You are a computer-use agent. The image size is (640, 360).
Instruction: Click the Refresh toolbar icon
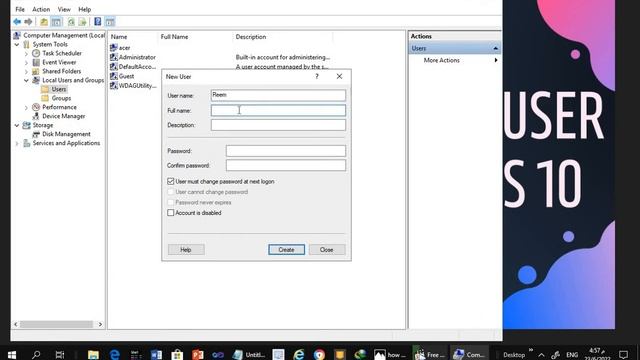click(71, 22)
